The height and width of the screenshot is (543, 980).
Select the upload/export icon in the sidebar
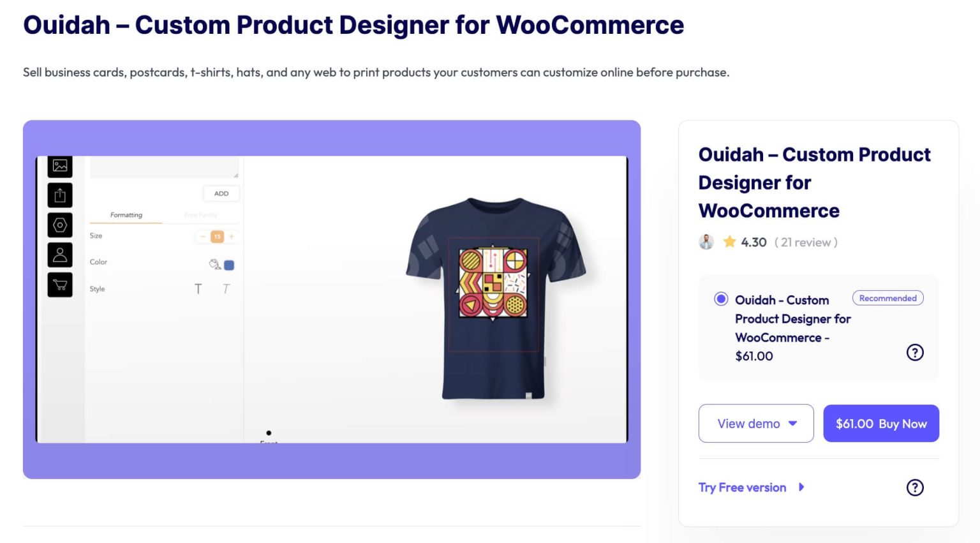(60, 195)
